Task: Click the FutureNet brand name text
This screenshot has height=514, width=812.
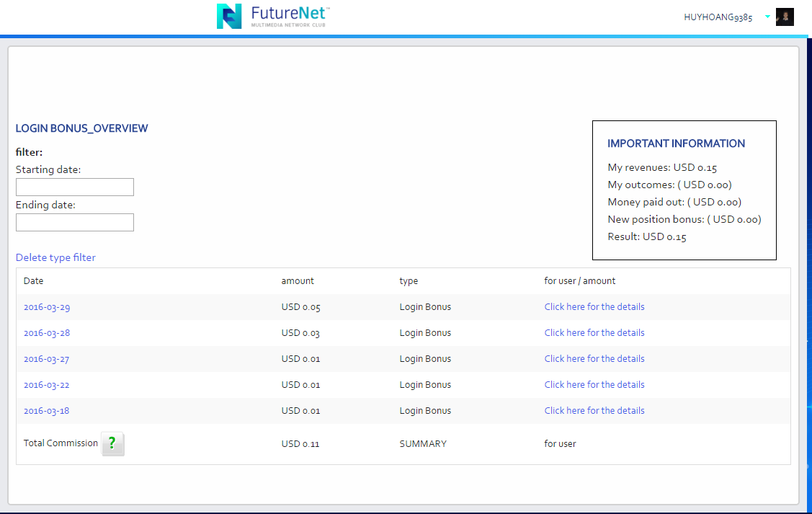Action: coord(290,13)
